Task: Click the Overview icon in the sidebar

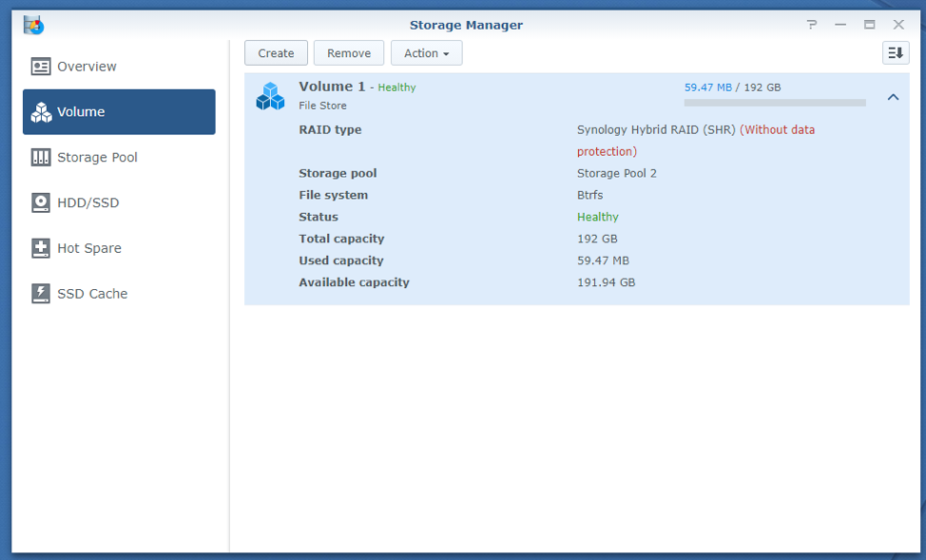Action: tap(41, 67)
